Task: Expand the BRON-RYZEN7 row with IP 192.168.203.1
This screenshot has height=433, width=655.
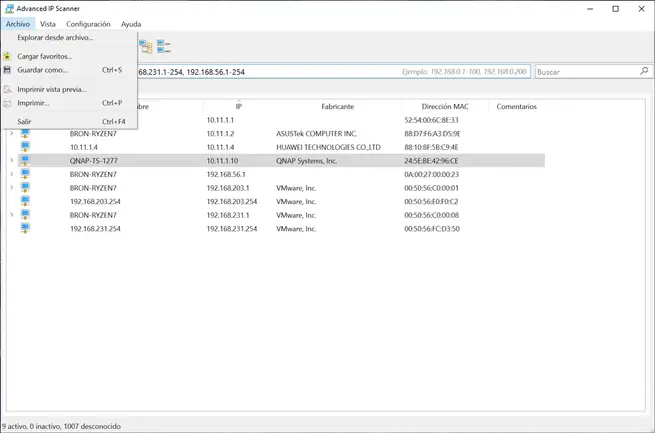Action: pyautogui.click(x=11, y=188)
